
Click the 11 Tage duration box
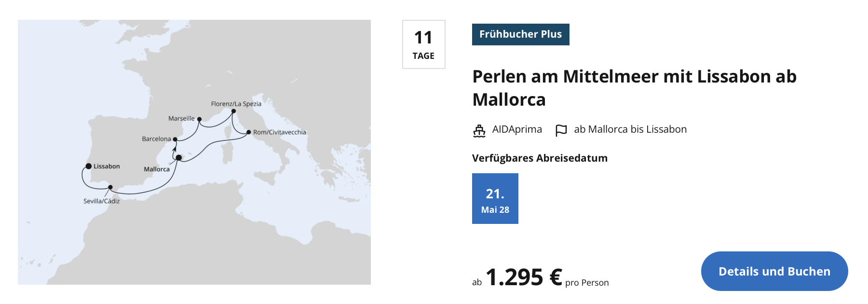[423, 44]
